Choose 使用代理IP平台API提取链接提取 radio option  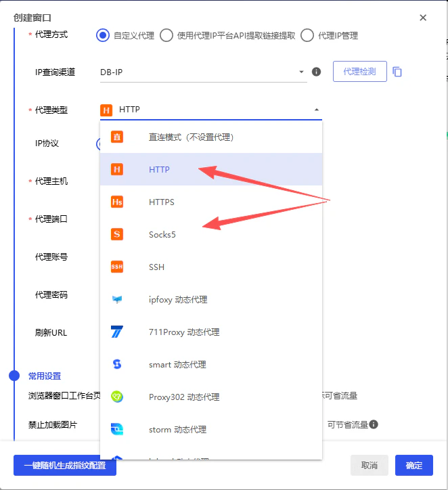click(x=166, y=35)
